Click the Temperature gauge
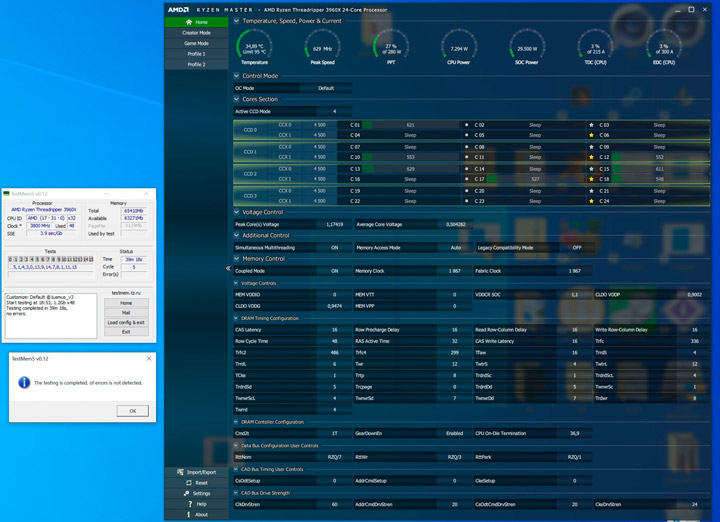 pos(254,47)
